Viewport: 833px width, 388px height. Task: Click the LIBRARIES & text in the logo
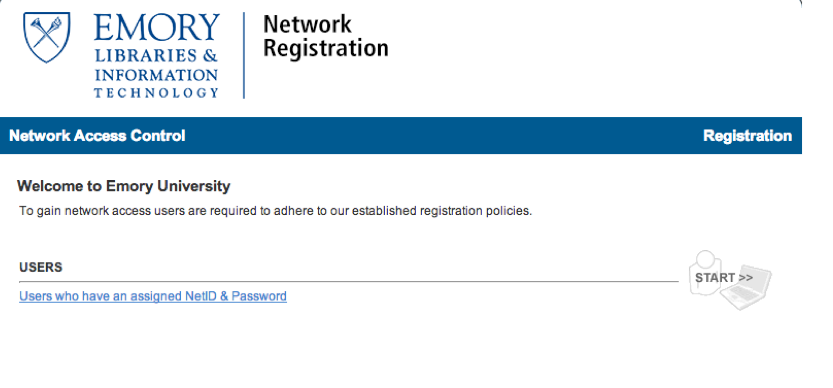(x=156, y=56)
